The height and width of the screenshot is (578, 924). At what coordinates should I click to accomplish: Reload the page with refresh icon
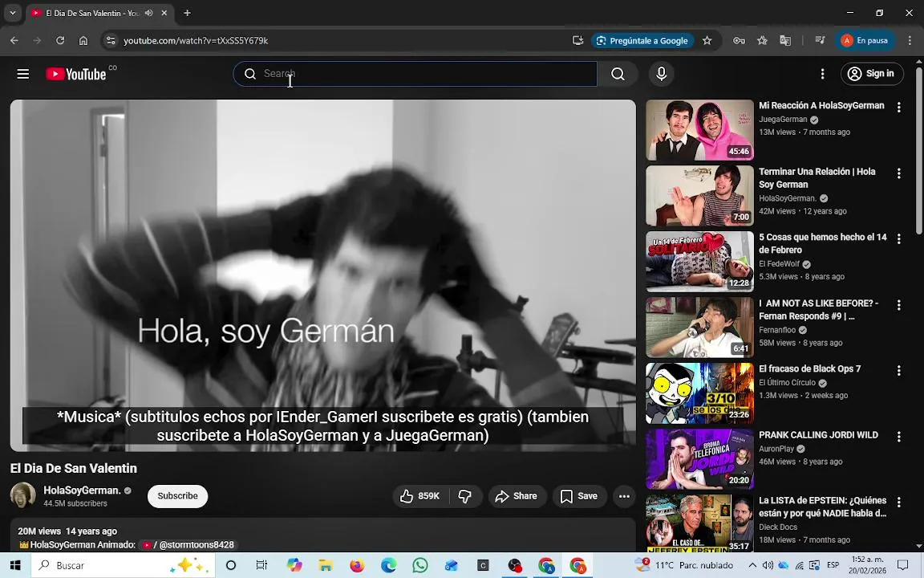(x=60, y=41)
